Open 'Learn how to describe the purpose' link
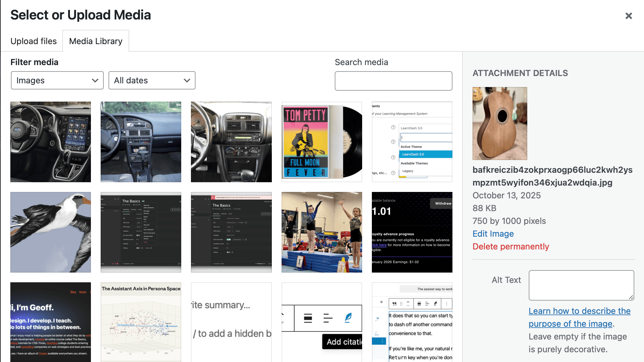 [x=580, y=317]
